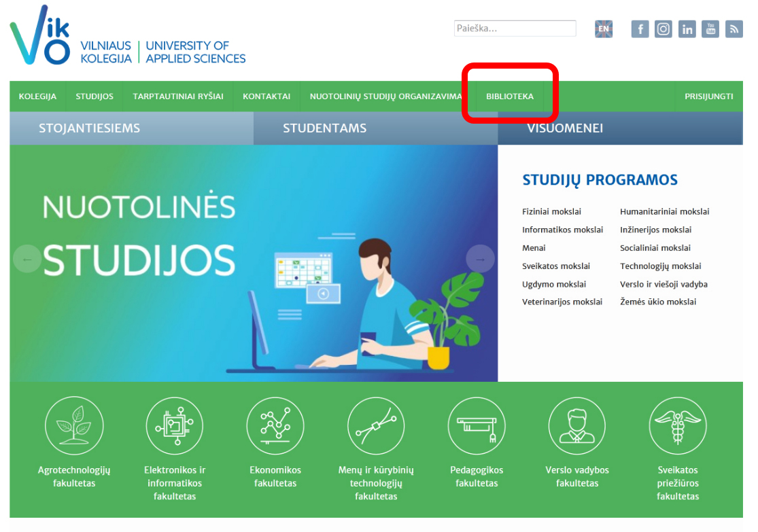Image resolution: width=758 pixels, height=532 pixels.
Task: Open the Verslo vadybos fakultetas icon
Action: coord(577,426)
